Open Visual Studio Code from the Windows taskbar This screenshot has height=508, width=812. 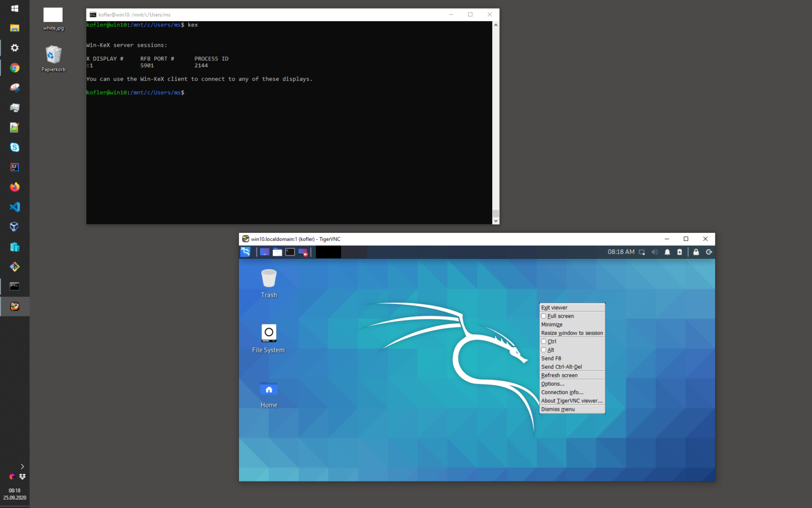point(14,207)
